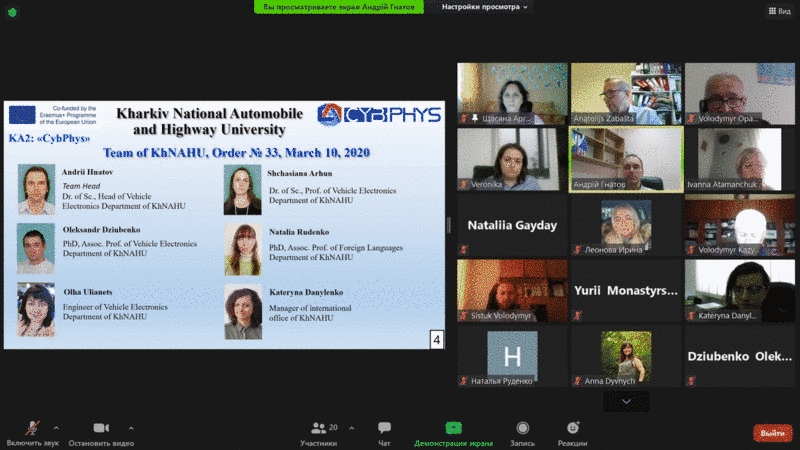Screen dimensions: 800x450
Task: Expand the Настройки просмотра view options dropdown
Action: tap(485, 7)
